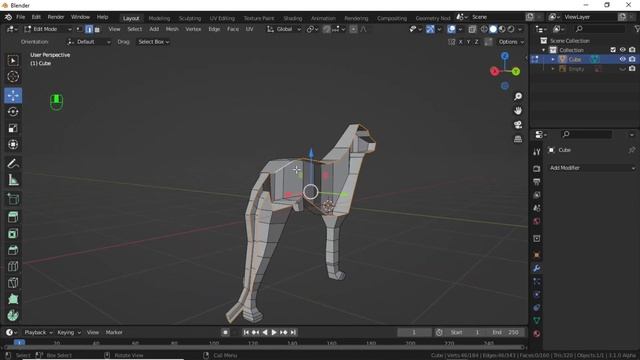Select the Select Box tool arrow icon
Image resolution: width=640 pixels, height=360 pixels.
tap(13, 60)
